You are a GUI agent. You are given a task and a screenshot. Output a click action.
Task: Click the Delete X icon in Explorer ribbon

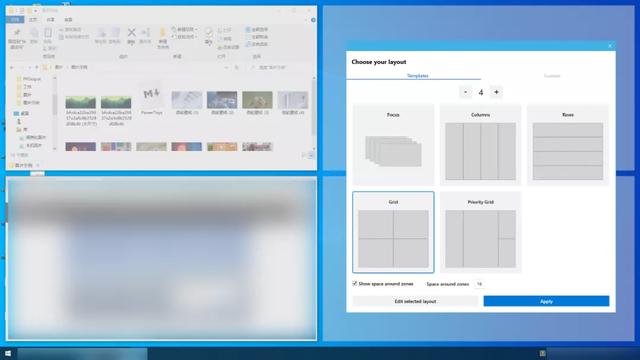(131, 33)
